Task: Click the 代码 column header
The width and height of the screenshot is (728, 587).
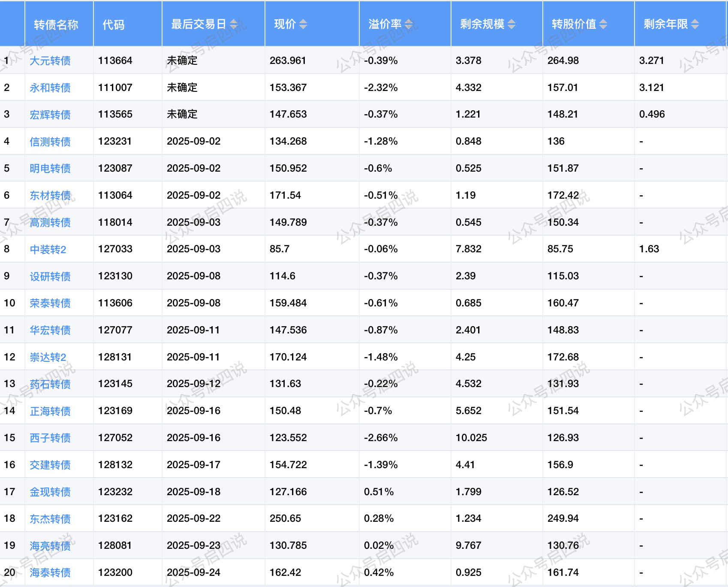Action: point(114,24)
